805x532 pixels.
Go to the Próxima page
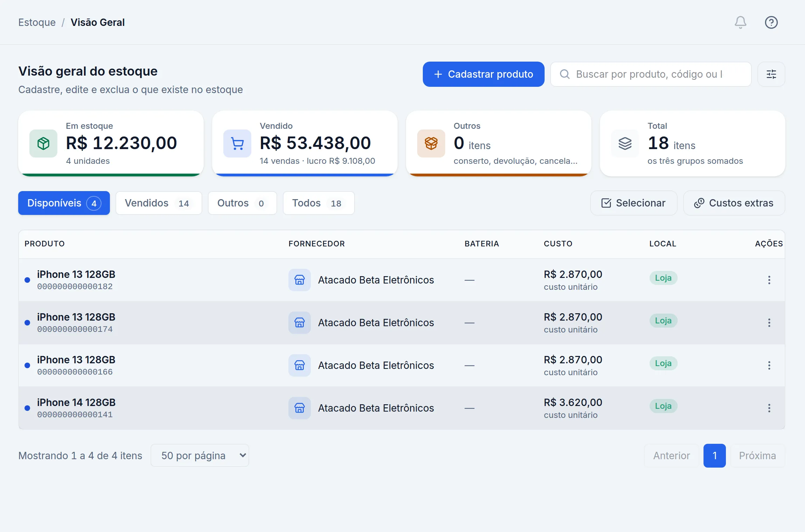point(757,456)
